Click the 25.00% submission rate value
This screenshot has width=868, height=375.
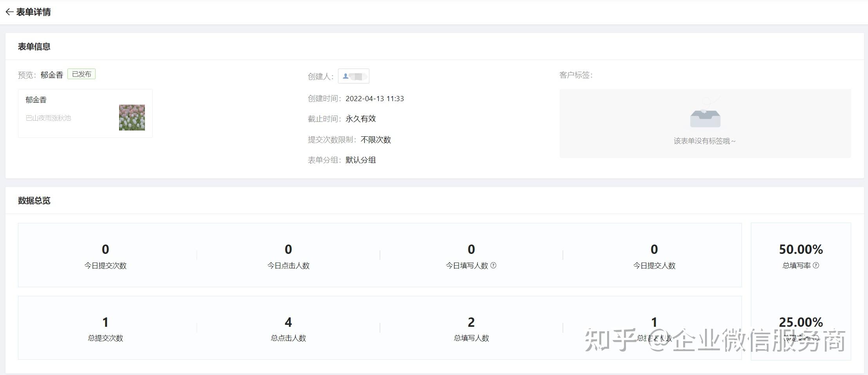pyautogui.click(x=801, y=322)
